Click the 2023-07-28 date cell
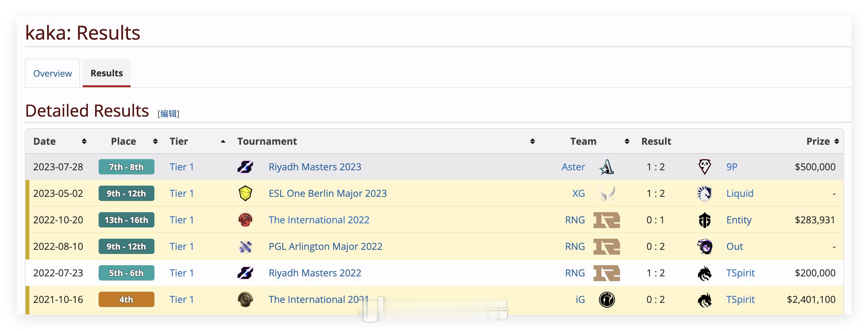The image size is (868, 331). (x=58, y=167)
